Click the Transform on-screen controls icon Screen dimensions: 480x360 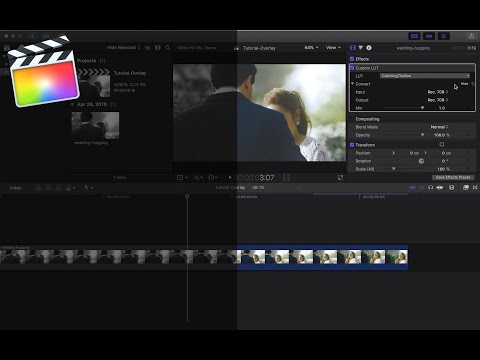pos(442,144)
